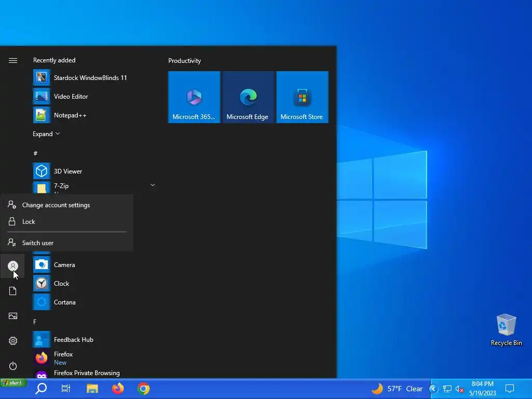This screenshot has width=532, height=399.
Task: Click the 7-Zip folder icon
Action: click(42, 188)
